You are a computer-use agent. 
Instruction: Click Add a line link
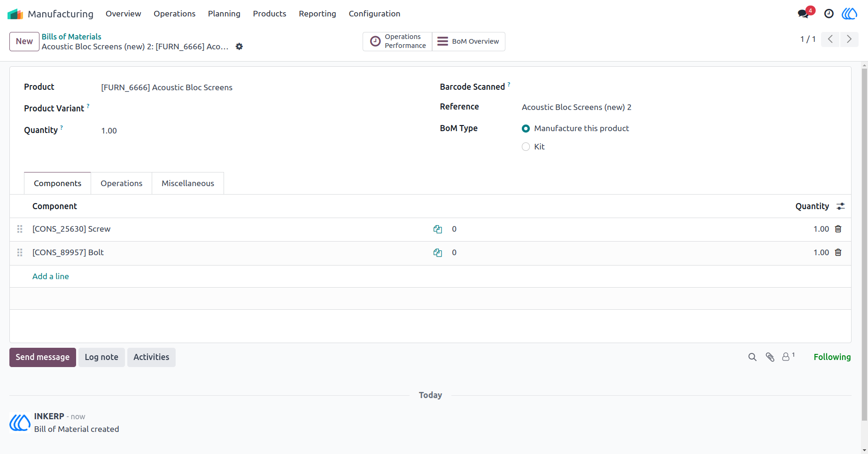pos(51,276)
